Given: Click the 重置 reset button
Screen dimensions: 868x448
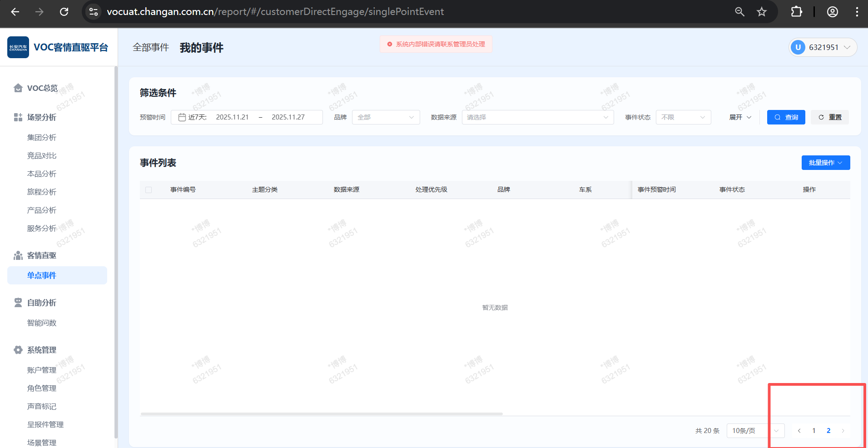Looking at the screenshot, I should click(x=830, y=117).
